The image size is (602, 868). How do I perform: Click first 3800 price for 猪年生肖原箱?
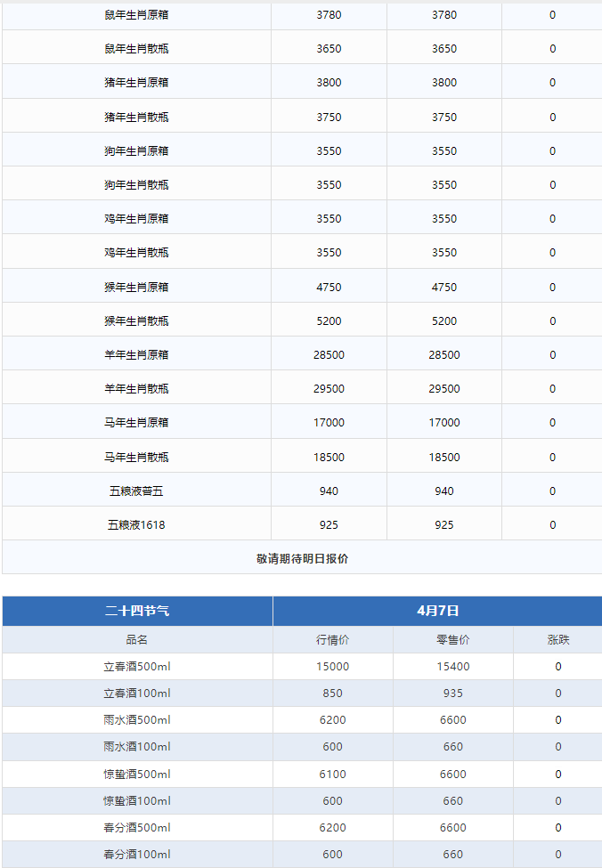[x=329, y=83]
